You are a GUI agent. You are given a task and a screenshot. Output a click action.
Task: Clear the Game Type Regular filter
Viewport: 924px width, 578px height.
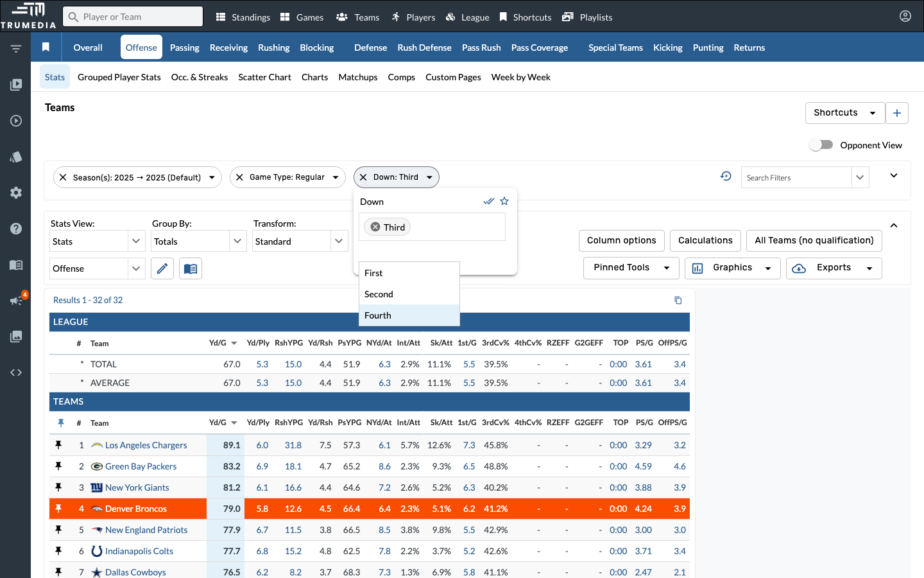click(x=239, y=177)
